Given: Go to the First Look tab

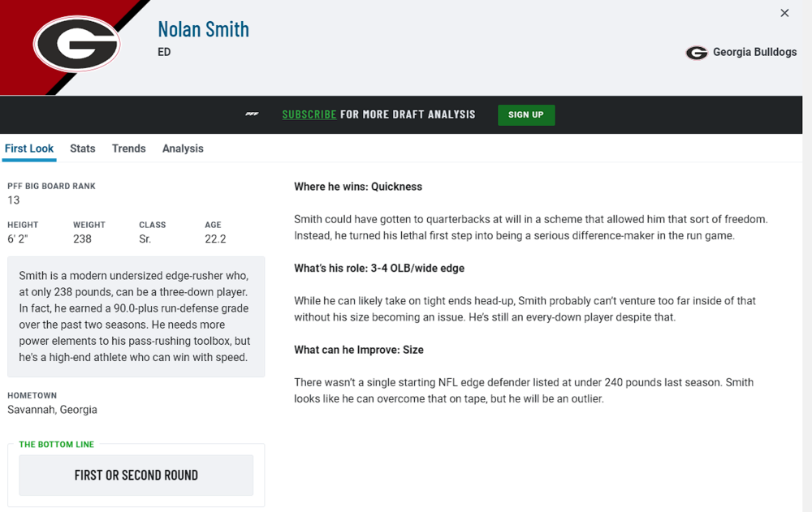Looking at the screenshot, I should point(29,148).
